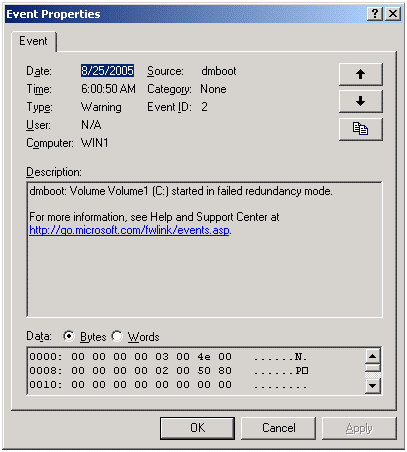Select the Words radio button
This screenshot has width=407, height=452.
pyautogui.click(x=117, y=336)
